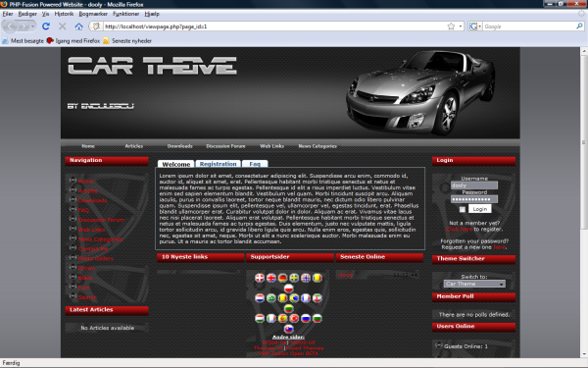Click the Login button
This screenshot has width=588, height=368.
point(479,209)
